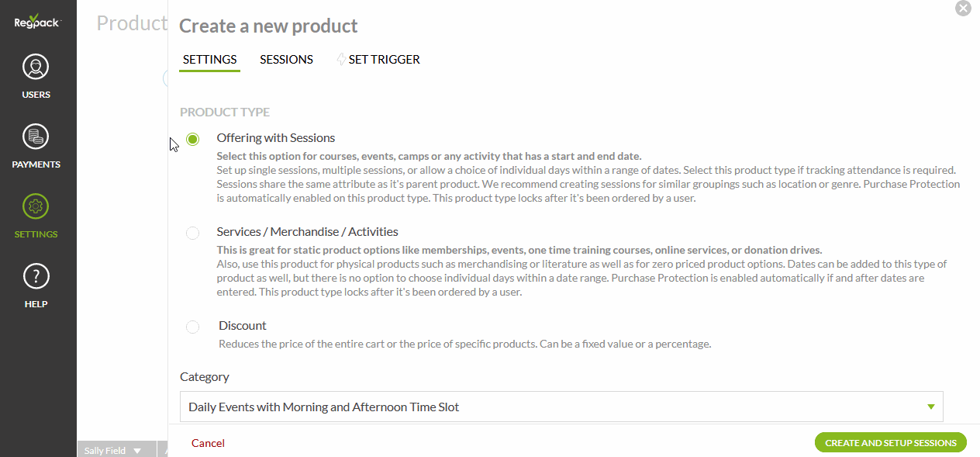Click the green Category dropdown arrow
The height and width of the screenshot is (457, 980).
tap(930, 407)
